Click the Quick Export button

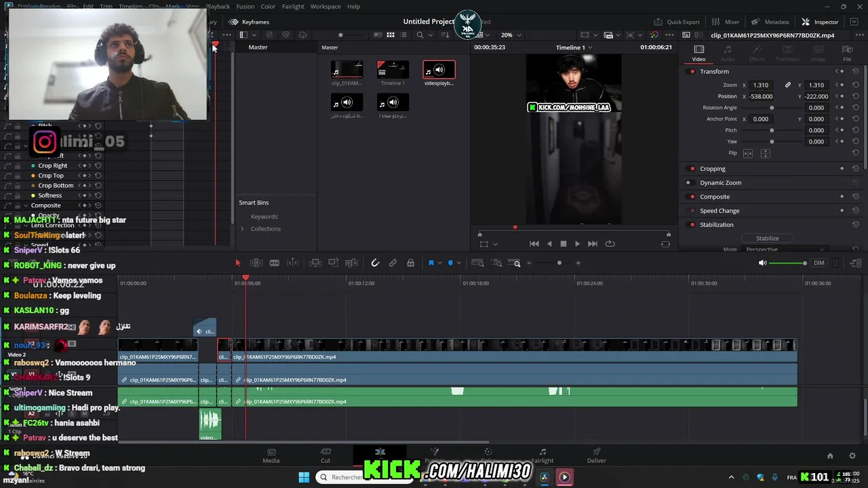[676, 22]
